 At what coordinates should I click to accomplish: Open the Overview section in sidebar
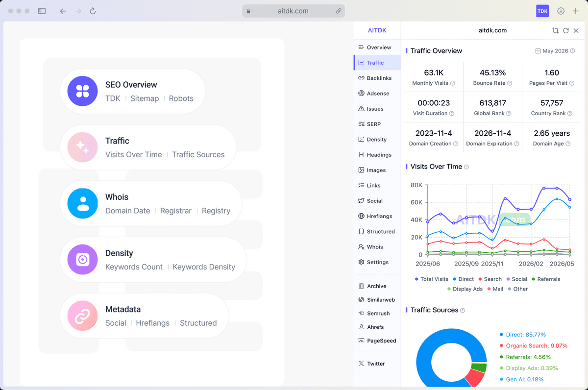(377, 48)
